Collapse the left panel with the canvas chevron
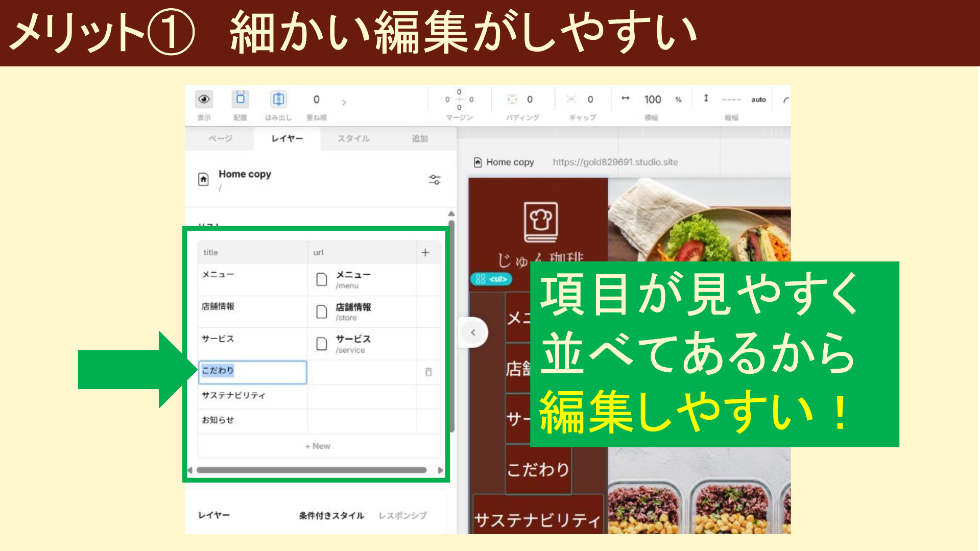Screen dimensions: 980x551 pos(472,332)
